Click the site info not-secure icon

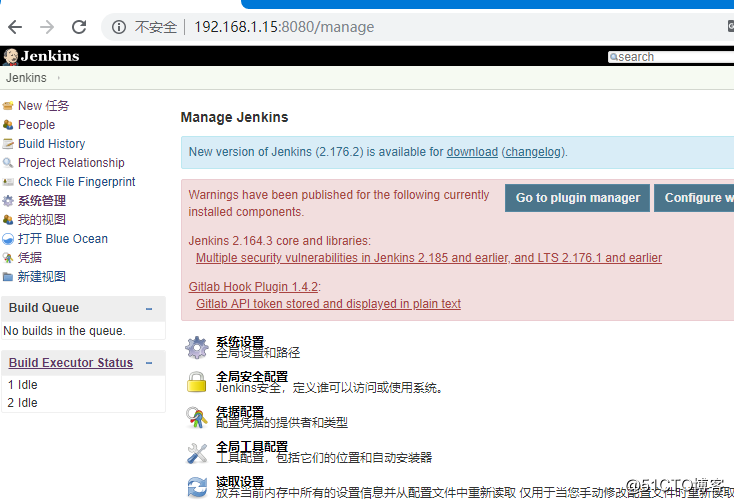(x=119, y=27)
